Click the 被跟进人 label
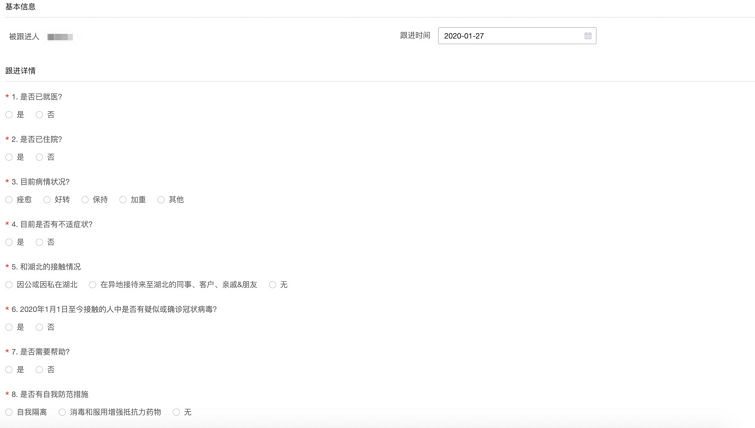This screenshot has height=428, width=755. 24,37
